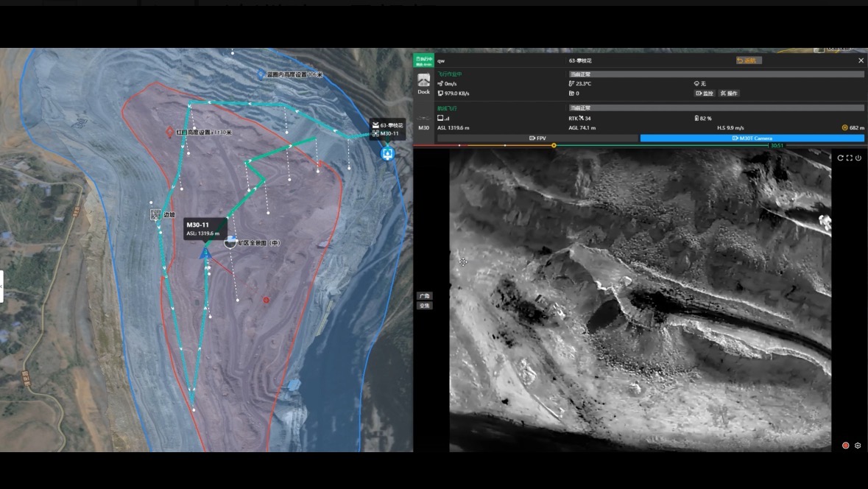Click the orange 返航 return home button
This screenshot has width=868, height=489.
(749, 60)
